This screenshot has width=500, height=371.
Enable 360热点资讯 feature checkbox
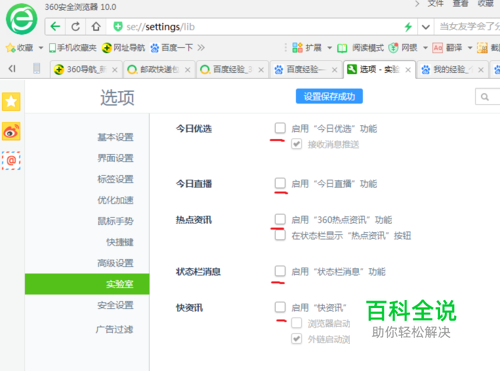point(280,219)
